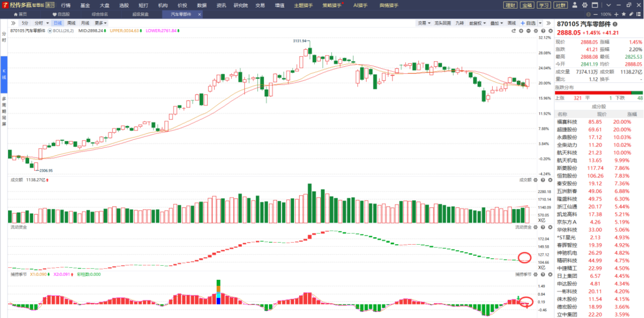
Task: Open the 选股 menu in top bar
Action: 123,5
